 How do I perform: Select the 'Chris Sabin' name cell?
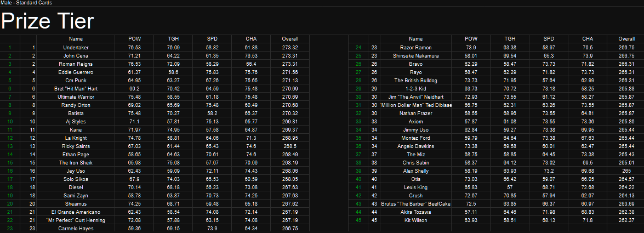click(x=415, y=163)
